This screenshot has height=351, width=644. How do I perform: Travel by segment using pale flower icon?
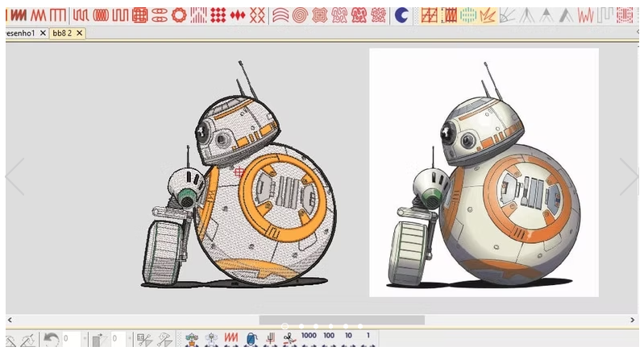coord(211,339)
